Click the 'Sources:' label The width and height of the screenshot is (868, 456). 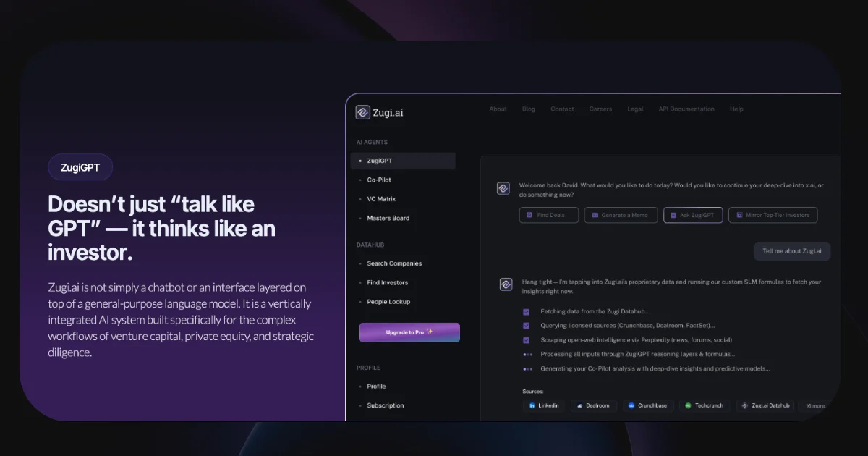(533, 392)
